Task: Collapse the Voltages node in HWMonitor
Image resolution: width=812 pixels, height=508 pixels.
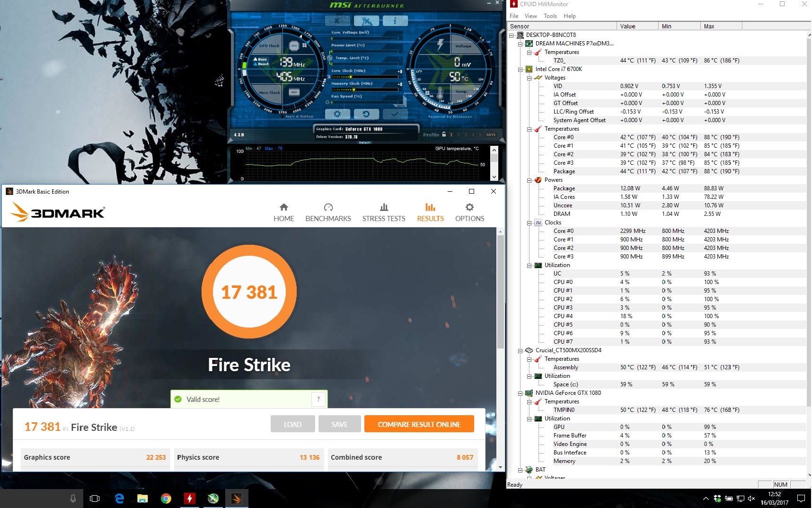Action: 530,78
